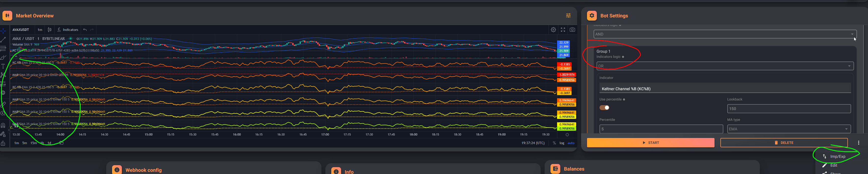Open the candlestick chart style selector
Viewport: 868px width, 174px height.
pos(50,30)
